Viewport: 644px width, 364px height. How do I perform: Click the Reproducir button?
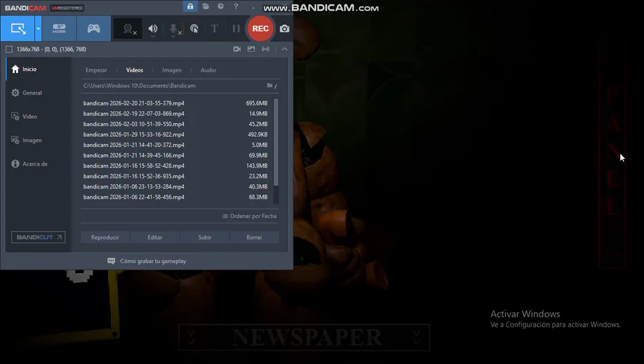coord(105,237)
